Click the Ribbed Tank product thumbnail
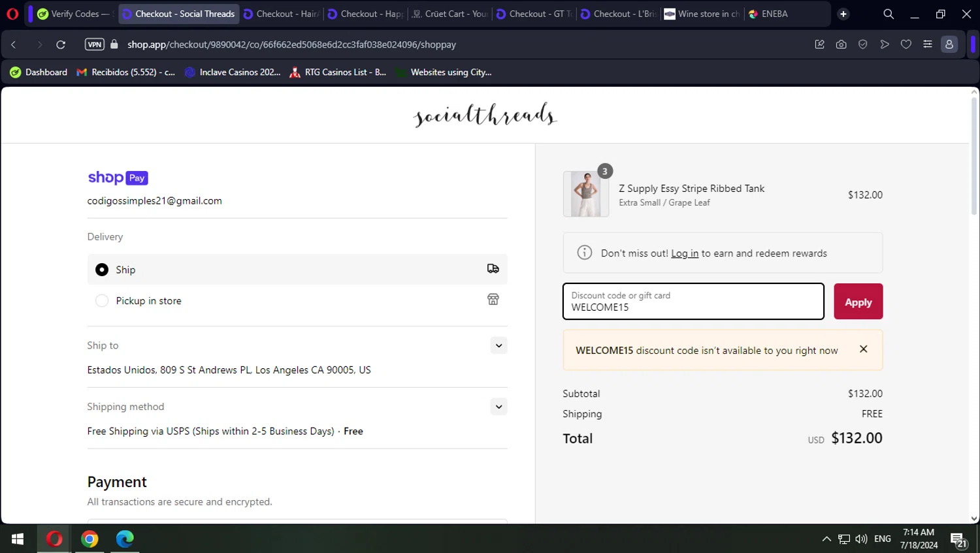 tap(586, 194)
